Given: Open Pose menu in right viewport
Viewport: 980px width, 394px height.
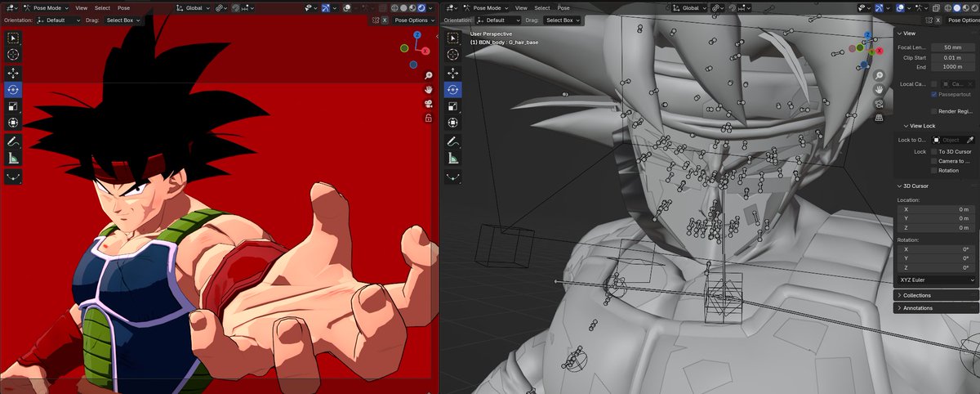Looking at the screenshot, I should coord(563,7).
